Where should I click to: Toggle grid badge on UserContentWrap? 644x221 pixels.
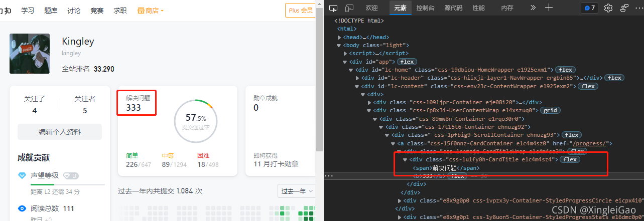click(551, 110)
